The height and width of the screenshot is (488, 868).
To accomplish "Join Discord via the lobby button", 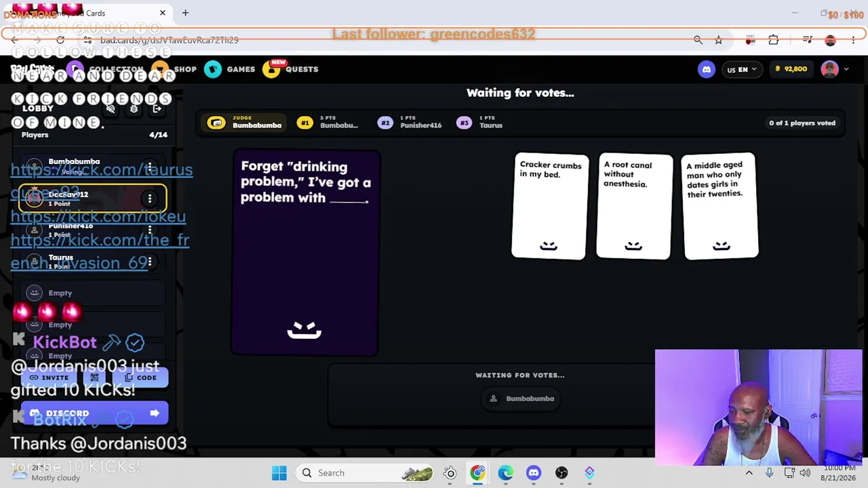I will pos(94,413).
